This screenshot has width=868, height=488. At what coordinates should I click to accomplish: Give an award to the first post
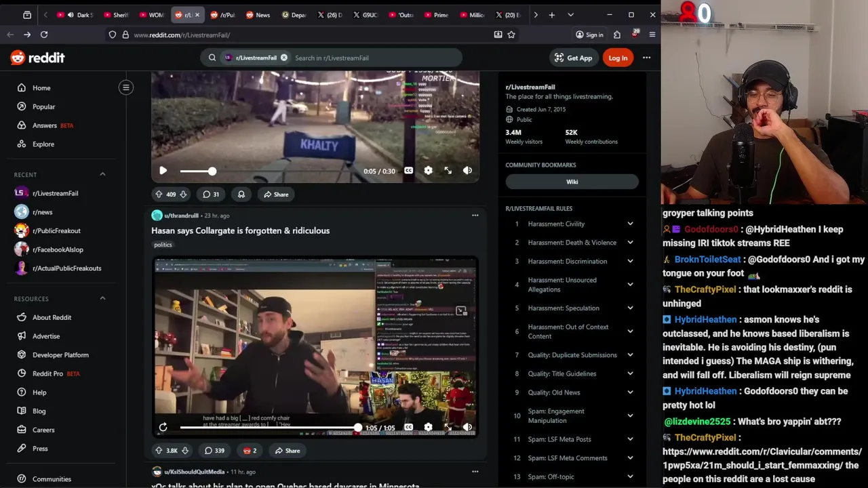pos(241,195)
